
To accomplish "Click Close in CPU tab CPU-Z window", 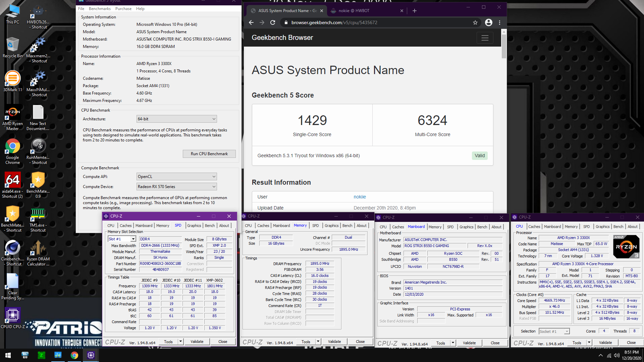I will (631, 343).
